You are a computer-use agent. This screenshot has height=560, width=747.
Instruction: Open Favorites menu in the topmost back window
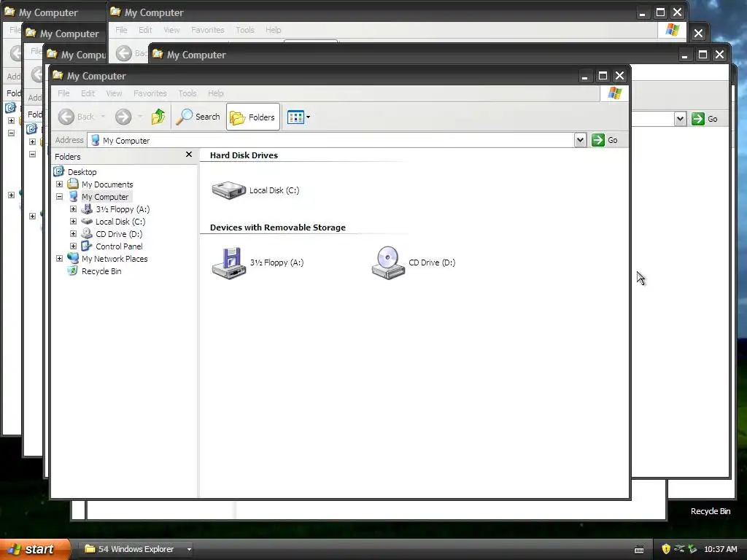(208, 30)
